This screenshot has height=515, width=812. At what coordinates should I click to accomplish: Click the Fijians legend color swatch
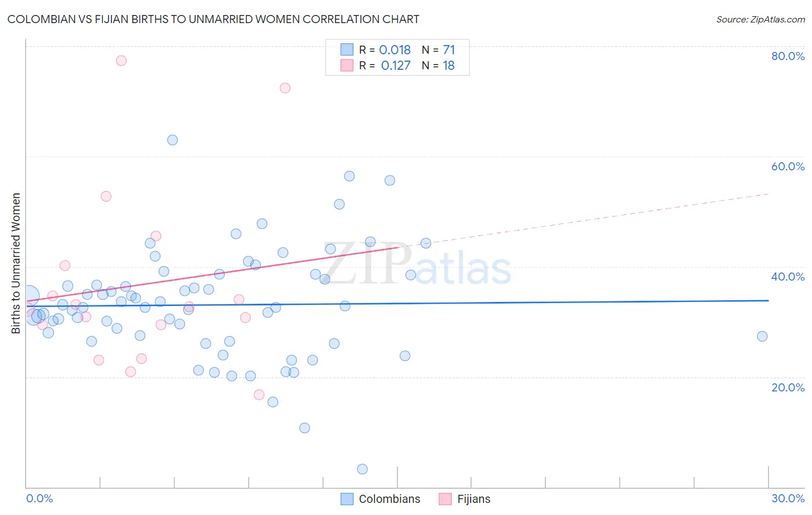coord(445,499)
